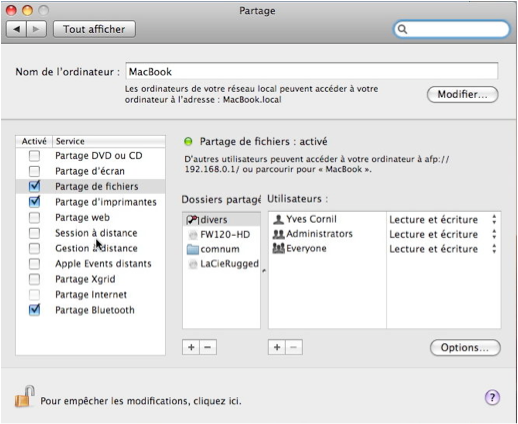Click the Modifier... button
Viewport: 518px width, 424px height.
click(463, 95)
